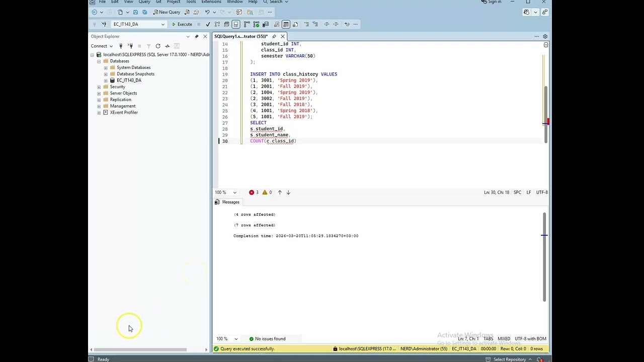The width and height of the screenshot is (644, 362).
Task: Go to previous issue arrow
Action: click(280, 192)
